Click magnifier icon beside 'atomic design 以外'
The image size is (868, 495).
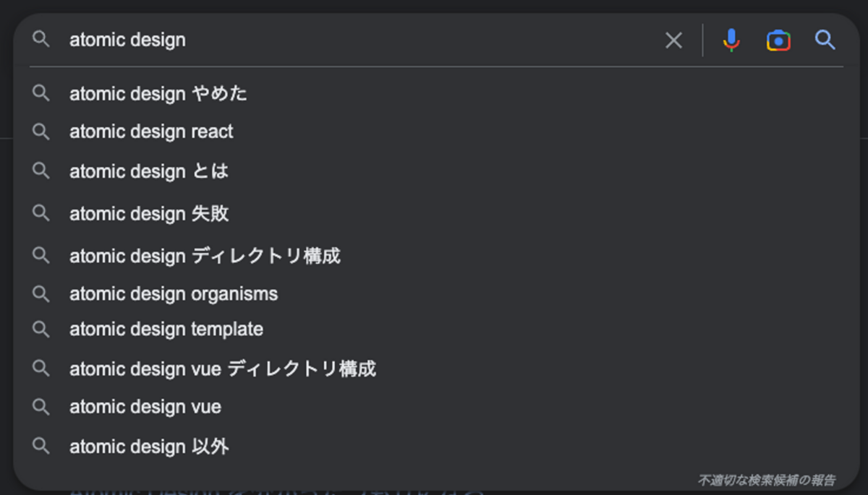click(41, 446)
